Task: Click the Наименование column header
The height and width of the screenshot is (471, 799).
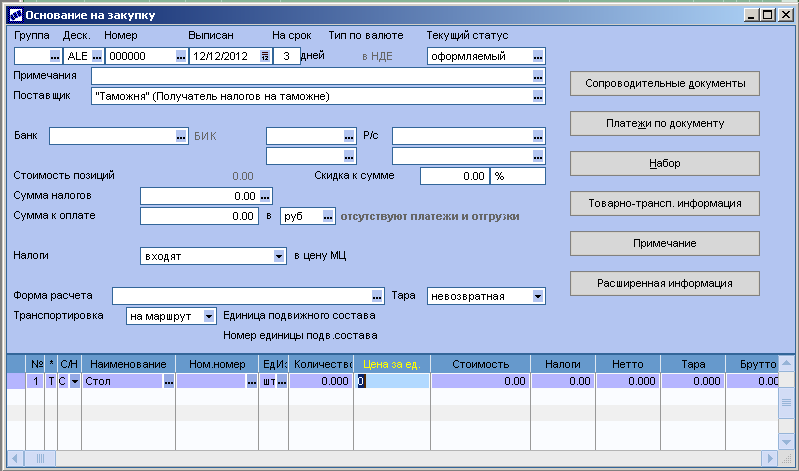Action: [x=128, y=364]
